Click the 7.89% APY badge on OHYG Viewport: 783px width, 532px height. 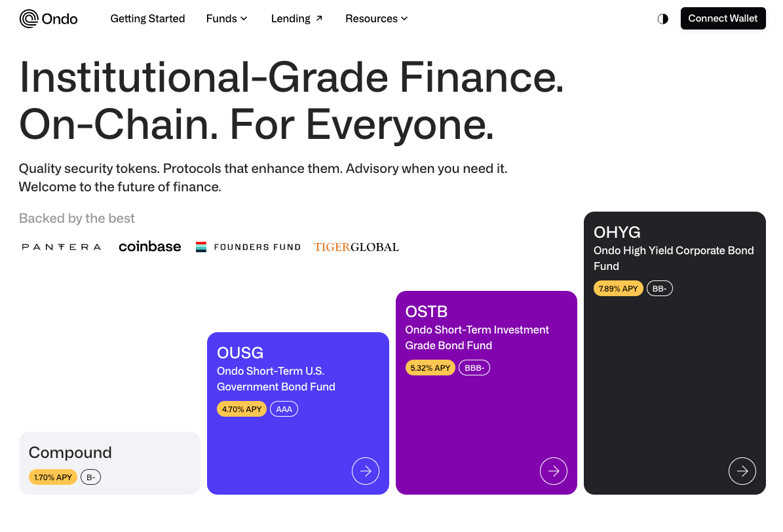(x=618, y=288)
